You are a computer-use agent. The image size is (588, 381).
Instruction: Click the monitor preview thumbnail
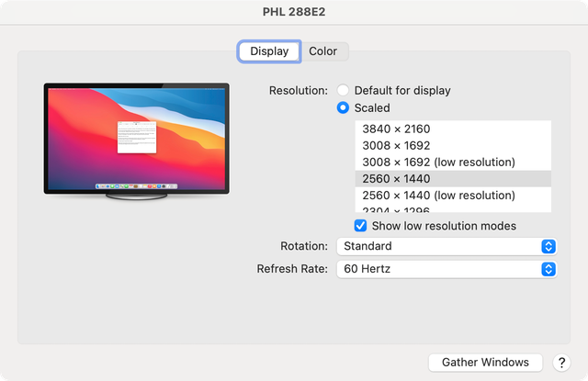[137, 141]
